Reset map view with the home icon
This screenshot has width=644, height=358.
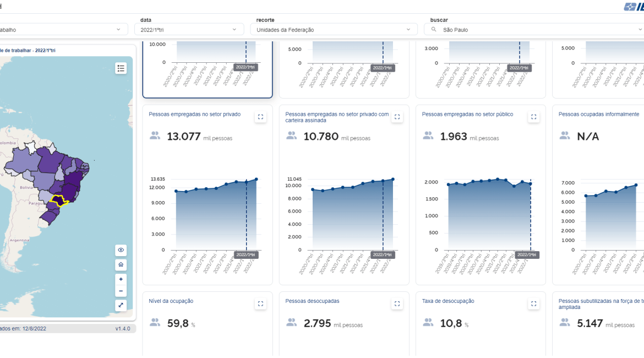121,265
